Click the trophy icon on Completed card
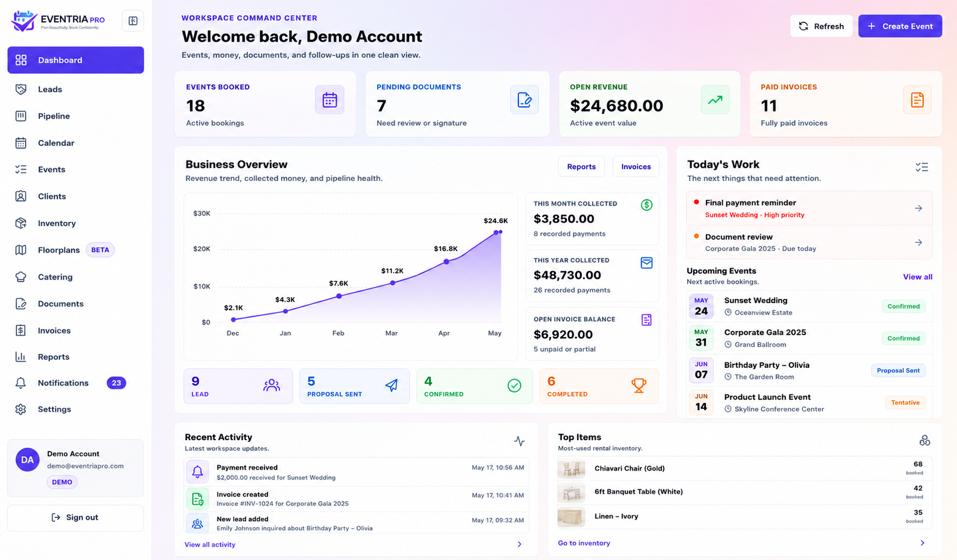The width and height of the screenshot is (957, 560). click(x=639, y=385)
